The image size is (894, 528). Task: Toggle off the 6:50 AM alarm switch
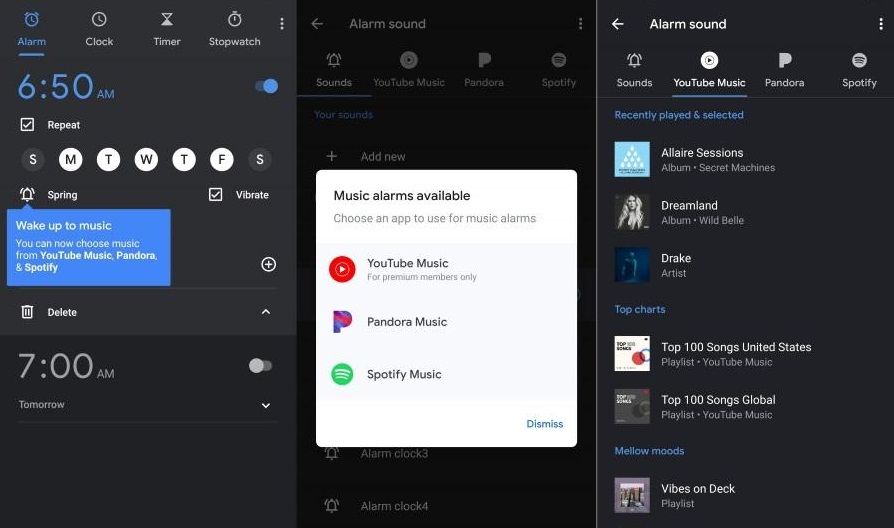[266, 86]
